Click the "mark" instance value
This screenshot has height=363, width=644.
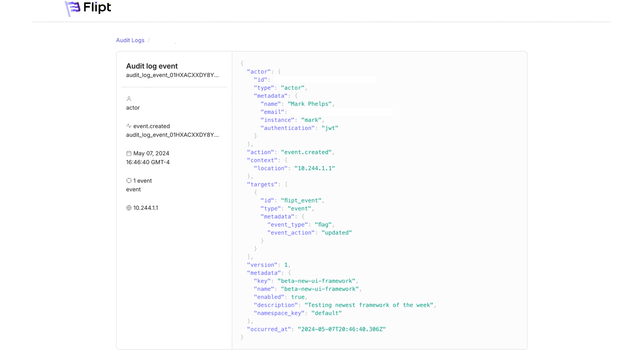[311, 120]
